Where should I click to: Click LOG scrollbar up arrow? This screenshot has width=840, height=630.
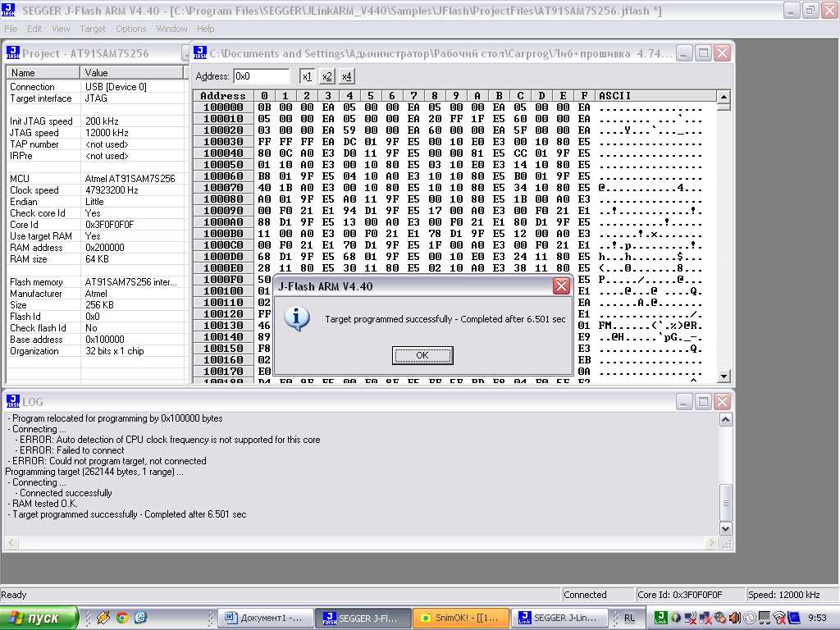coord(725,419)
